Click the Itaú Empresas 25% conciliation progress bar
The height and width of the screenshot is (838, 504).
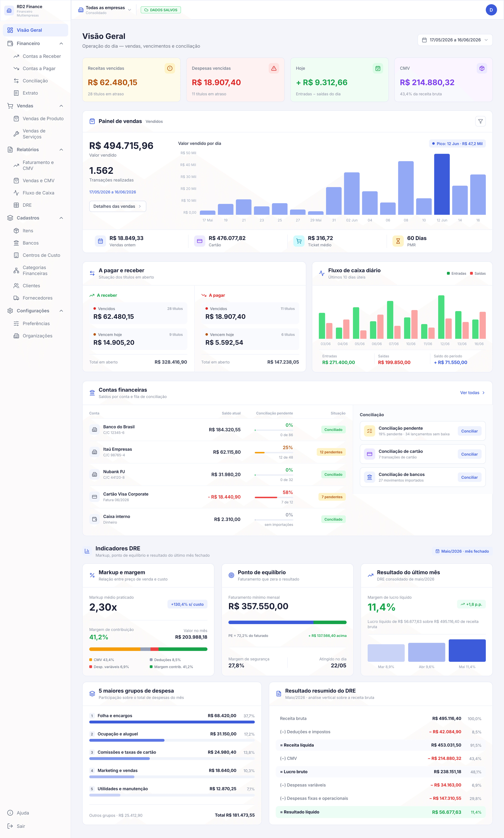pos(274,453)
